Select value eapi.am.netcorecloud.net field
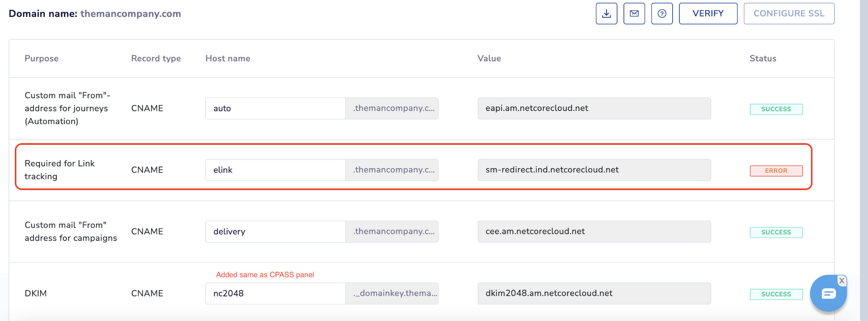The height and width of the screenshot is (321, 868). 594,108
